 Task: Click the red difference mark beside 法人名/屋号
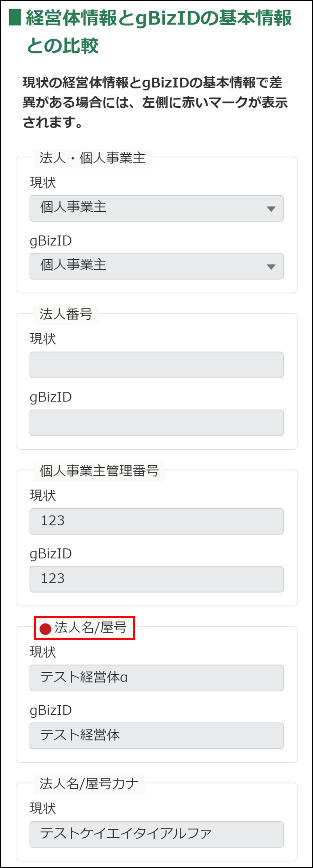pos(45,628)
